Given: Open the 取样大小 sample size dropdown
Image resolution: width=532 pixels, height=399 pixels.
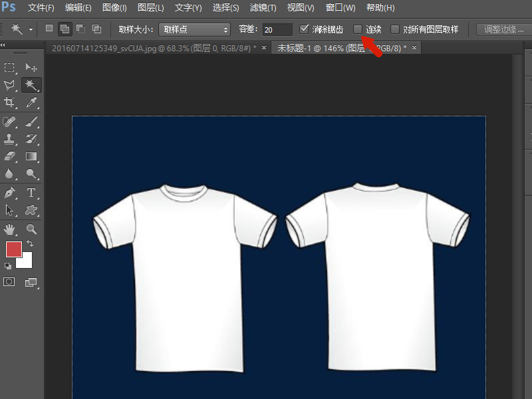Looking at the screenshot, I should pyautogui.click(x=194, y=29).
